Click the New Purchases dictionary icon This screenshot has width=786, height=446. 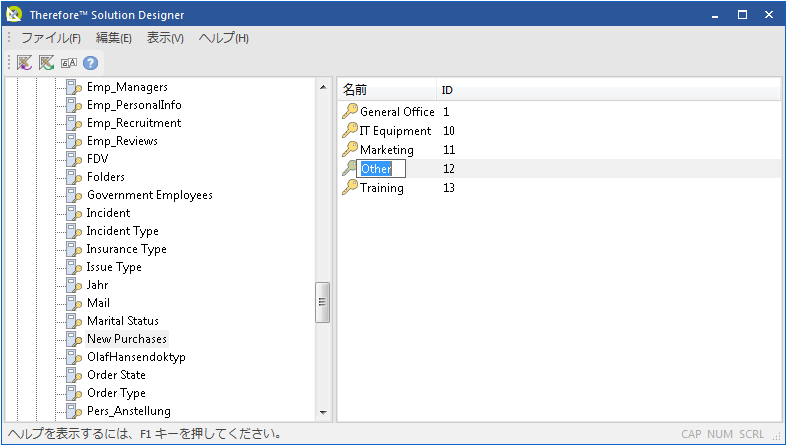point(74,340)
